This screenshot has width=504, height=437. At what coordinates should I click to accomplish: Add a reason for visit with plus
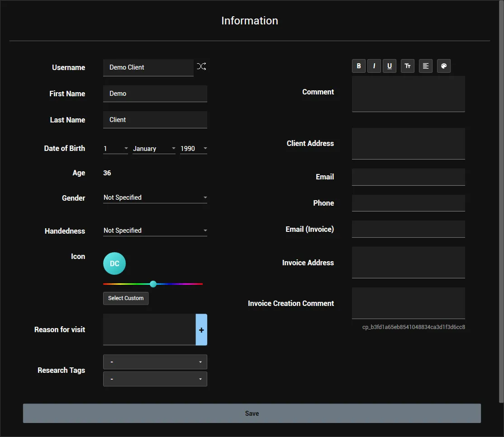(x=201, y=330)
